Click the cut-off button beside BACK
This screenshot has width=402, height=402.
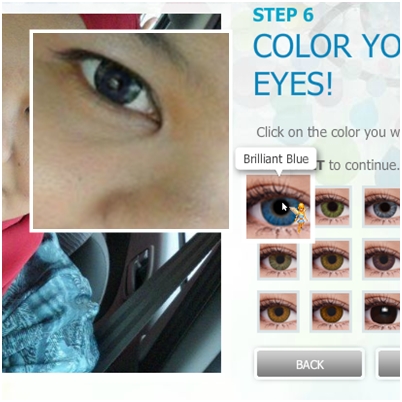(389, 364)
